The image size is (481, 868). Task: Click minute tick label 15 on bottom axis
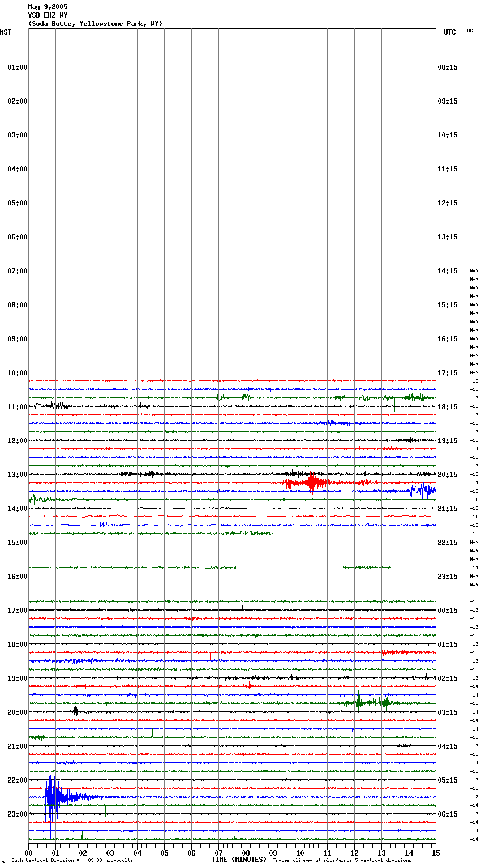point(436,853)
